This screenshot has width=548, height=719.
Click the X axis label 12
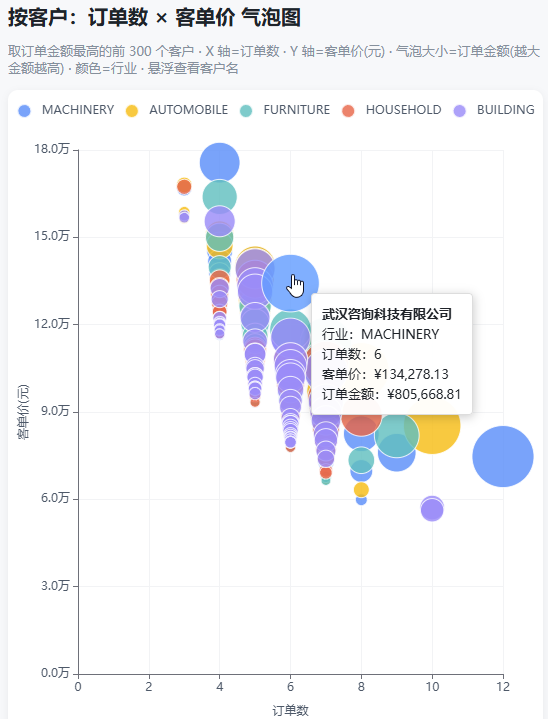503,686
